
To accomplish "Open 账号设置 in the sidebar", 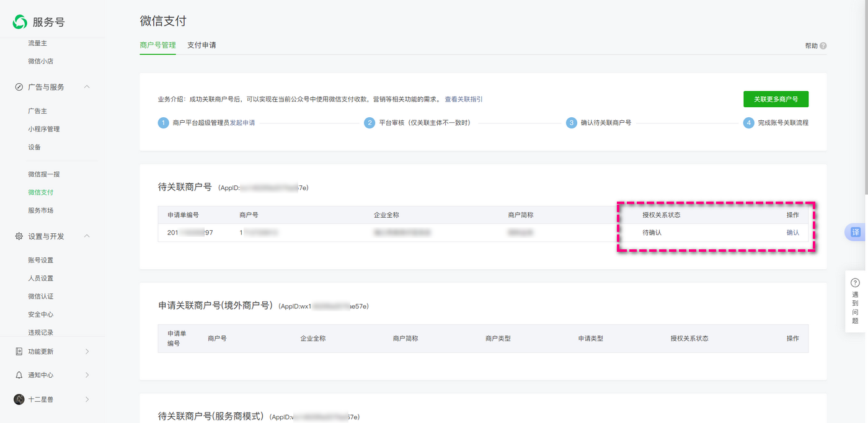I will click(41, 260).
